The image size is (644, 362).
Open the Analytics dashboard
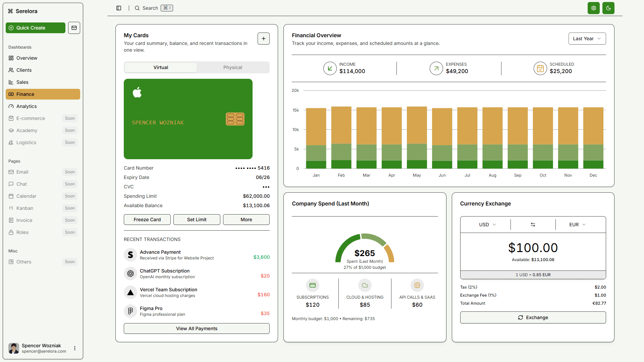coord(43,106)
